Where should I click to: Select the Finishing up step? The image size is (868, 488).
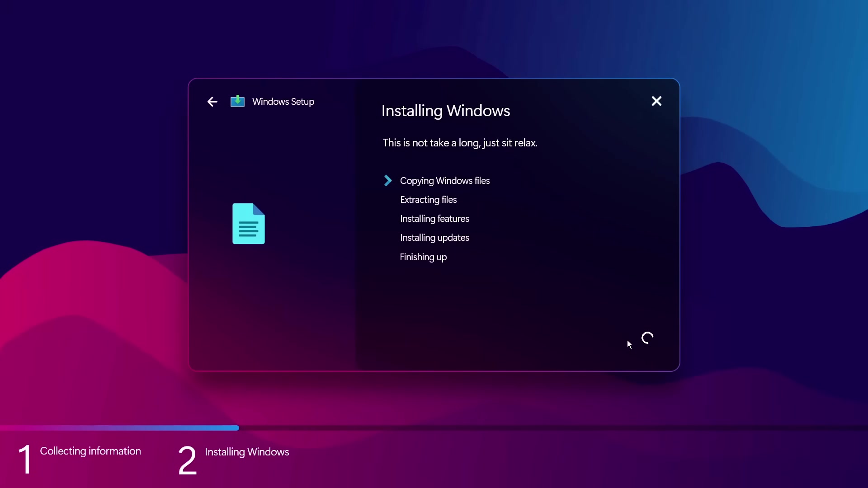[423, 257]
